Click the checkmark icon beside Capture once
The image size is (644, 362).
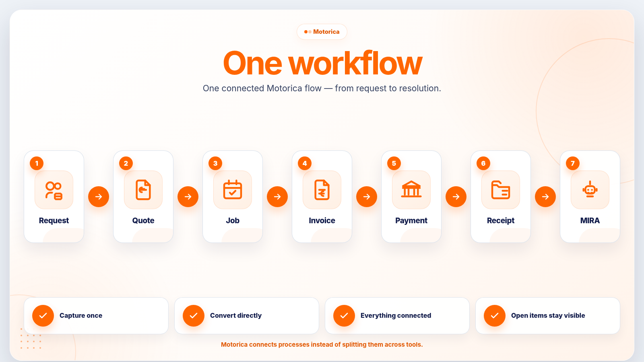click(x=43, y=316)
